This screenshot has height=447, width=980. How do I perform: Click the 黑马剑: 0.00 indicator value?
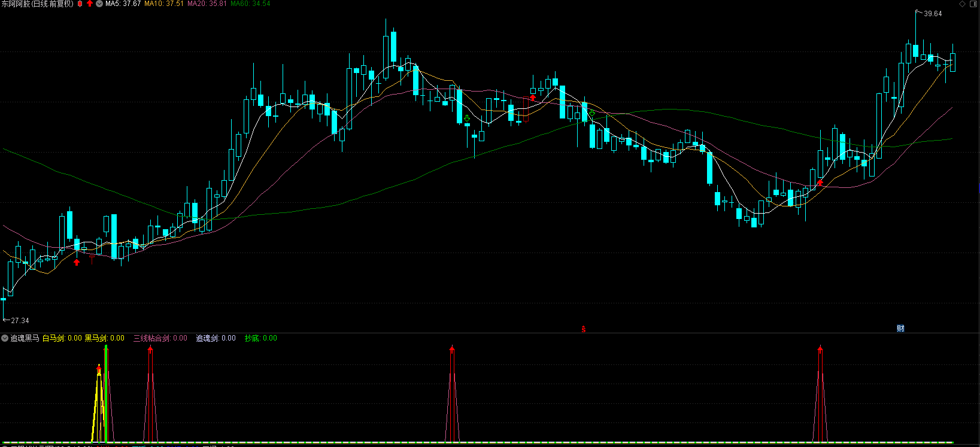click(105, 338)
